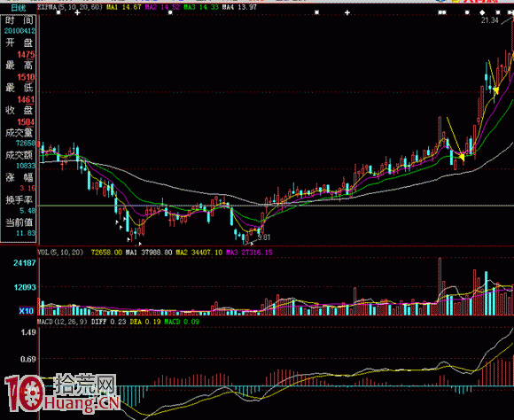This screenshot has width=514, height=420.
Task: Click the 20100412 date value in panel
Action: (20, 31)
